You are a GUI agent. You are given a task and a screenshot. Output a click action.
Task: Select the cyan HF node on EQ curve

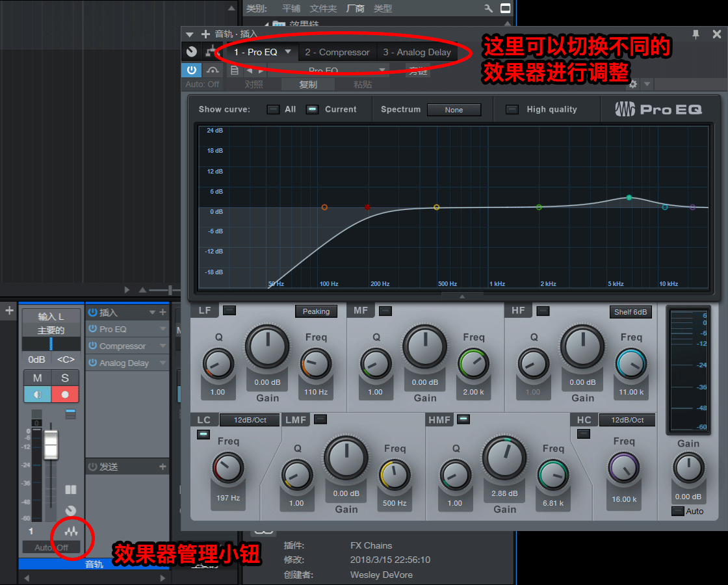(x=665, y=207)
